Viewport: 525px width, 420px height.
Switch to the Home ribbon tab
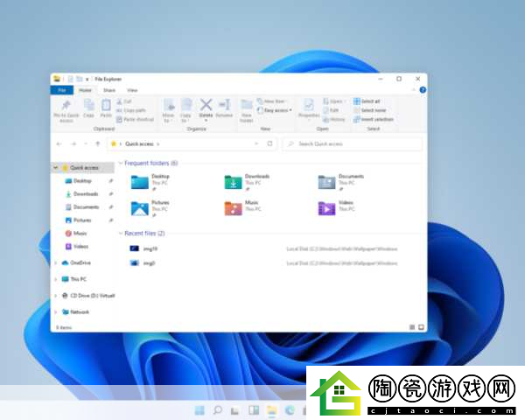[x=85, y=90]
